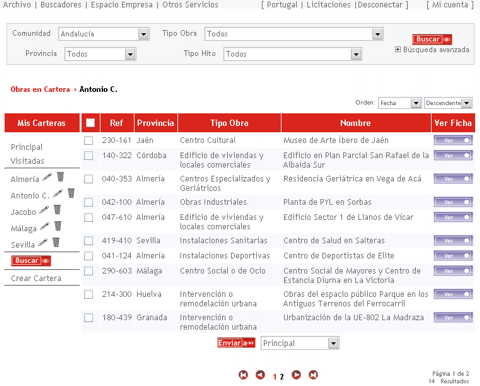Check the row with Ref 419-410
Image resolution: width=480 pixels, height=386 pixels.
click(x=88, y=241)
